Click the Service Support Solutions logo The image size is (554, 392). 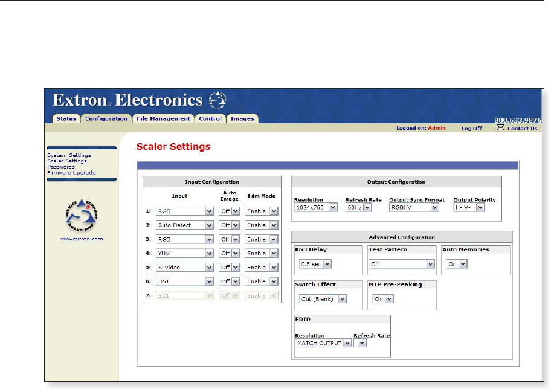click(x=82, y=215)
